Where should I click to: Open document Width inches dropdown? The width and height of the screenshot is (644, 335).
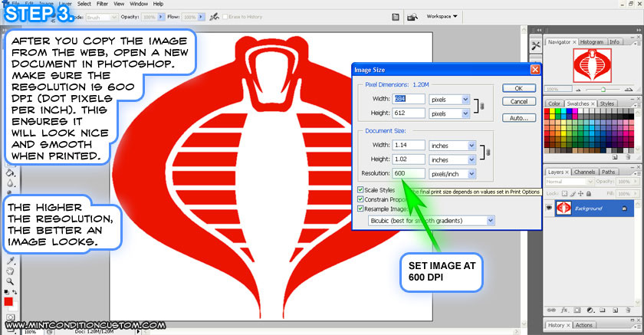click(472, 146)
